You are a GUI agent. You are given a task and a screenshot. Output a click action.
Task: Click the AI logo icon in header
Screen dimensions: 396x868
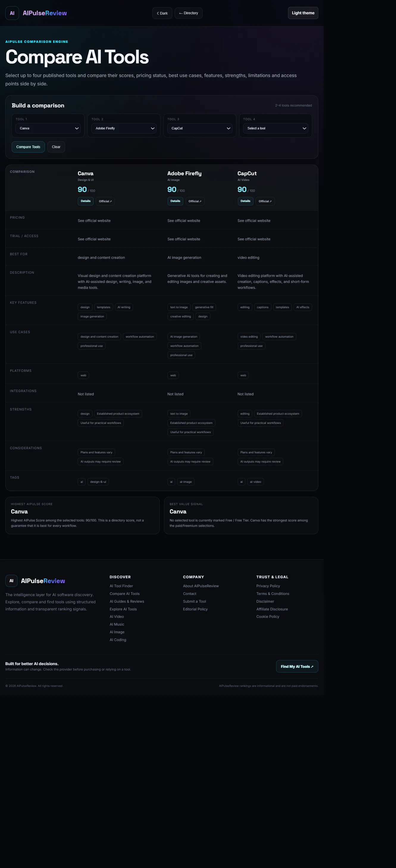tap(12, 13)
